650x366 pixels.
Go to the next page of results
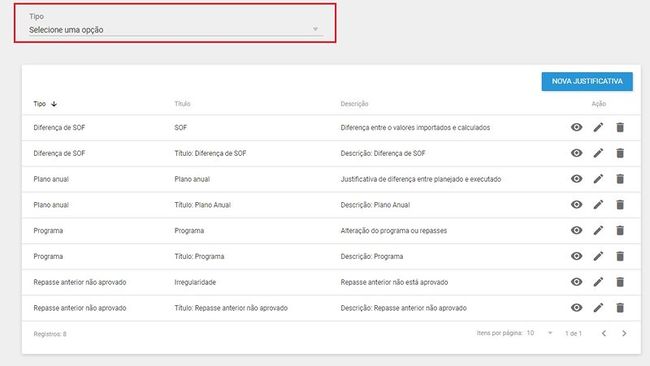624,333
